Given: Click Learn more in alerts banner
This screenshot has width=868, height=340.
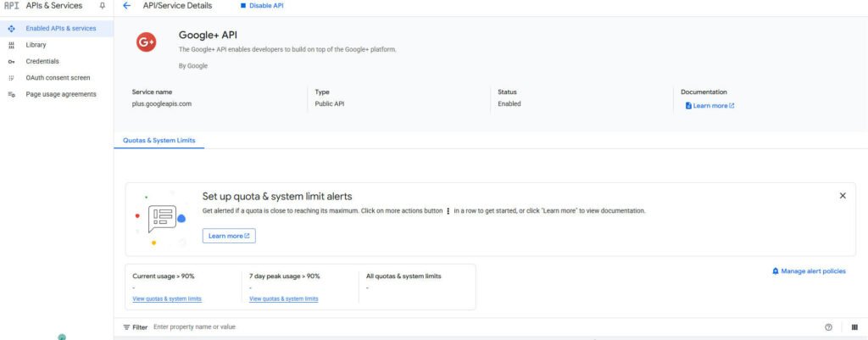Looking at the screenshot, I should (x=229, y=236).
